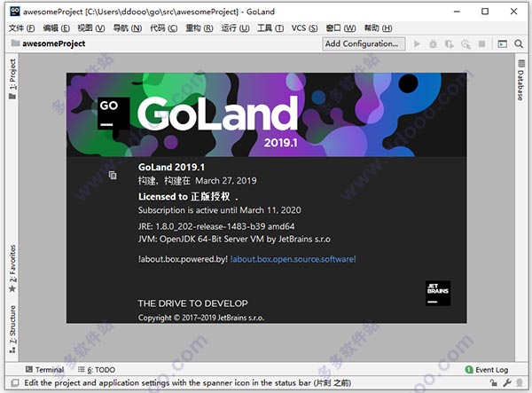Click the inspector hector icon in status bar
Viewport: 532px width, 393px height.
click(x=520, y=383)
